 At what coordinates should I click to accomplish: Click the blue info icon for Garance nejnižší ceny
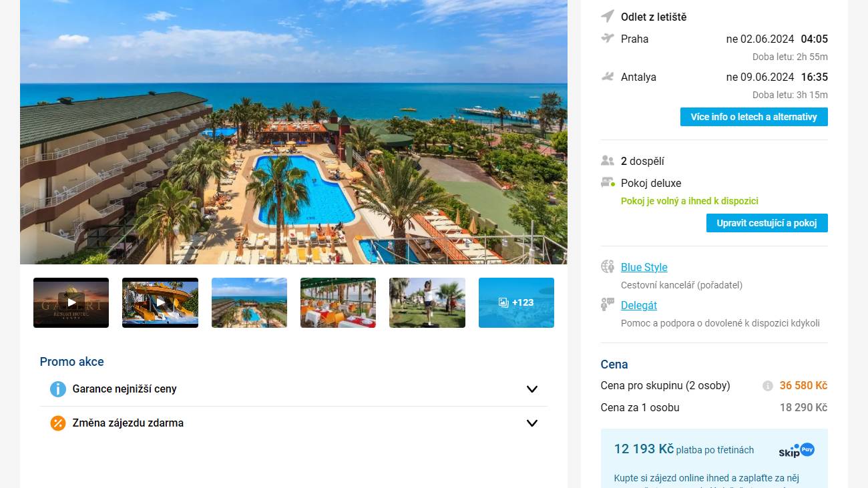58,389
